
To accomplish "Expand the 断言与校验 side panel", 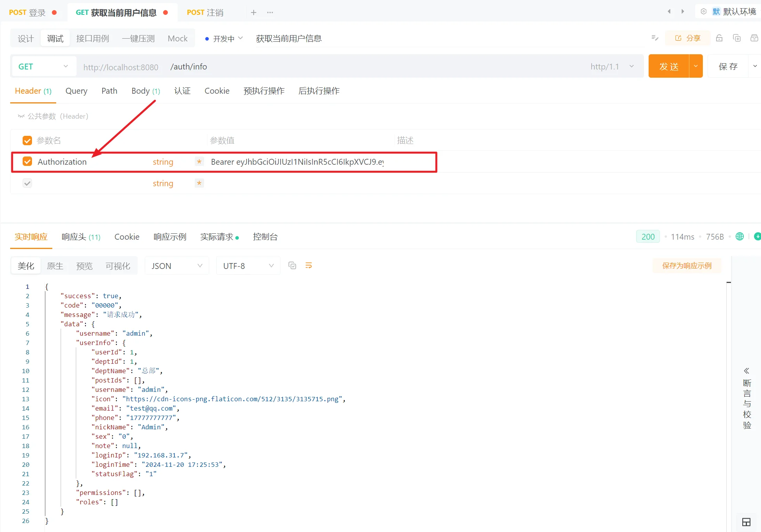I will pos(747,398).
